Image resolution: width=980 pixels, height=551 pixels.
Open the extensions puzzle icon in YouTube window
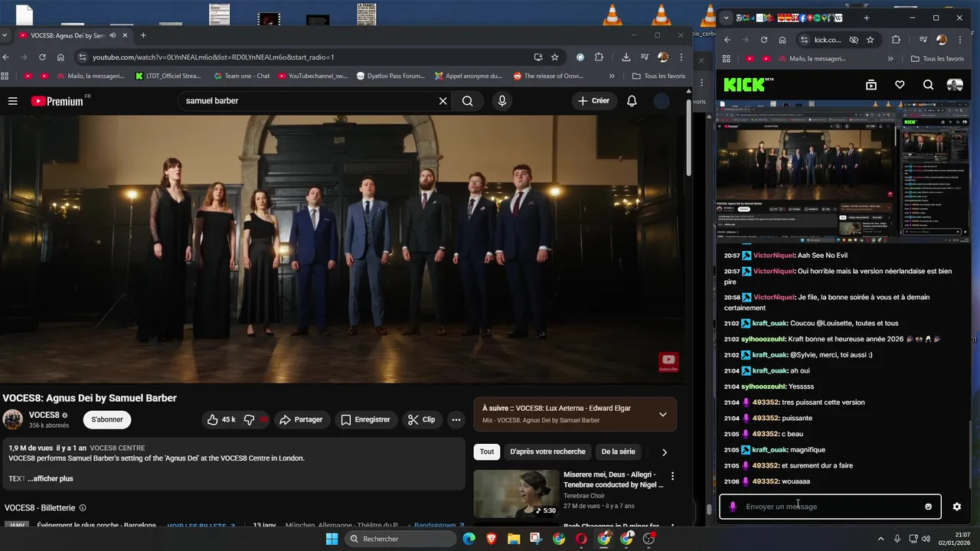[599, 57]
